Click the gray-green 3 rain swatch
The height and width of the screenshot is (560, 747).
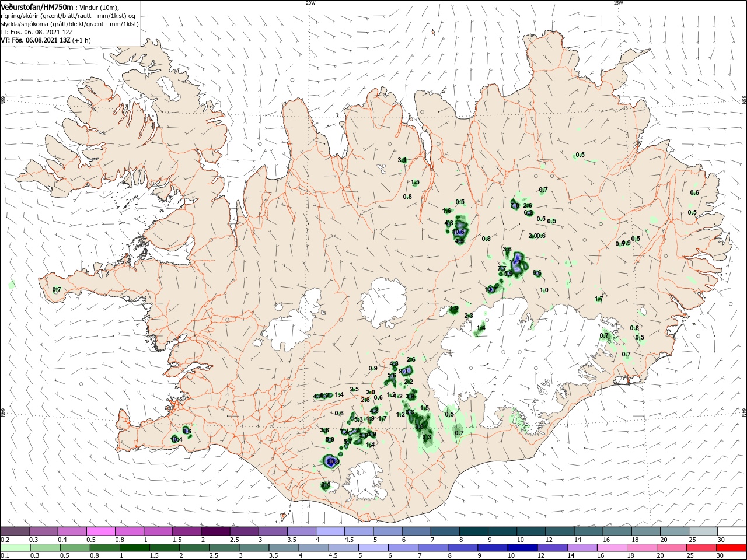click(x=254, y=548)
